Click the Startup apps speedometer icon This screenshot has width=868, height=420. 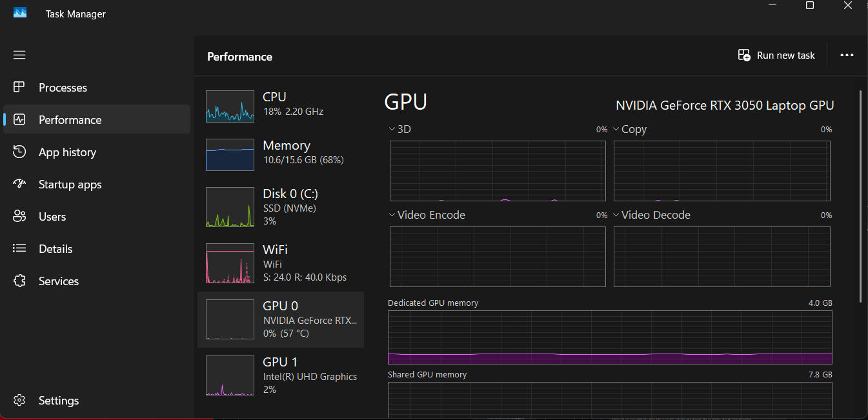[x=19, y=184]
